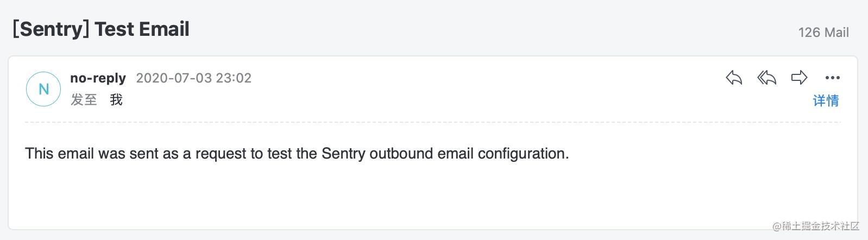Forward this Sentry test email

pyautogui.click(x=799, y=78)
